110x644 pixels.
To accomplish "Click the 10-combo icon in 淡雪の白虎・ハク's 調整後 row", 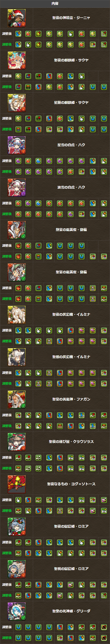I will 82,214.
